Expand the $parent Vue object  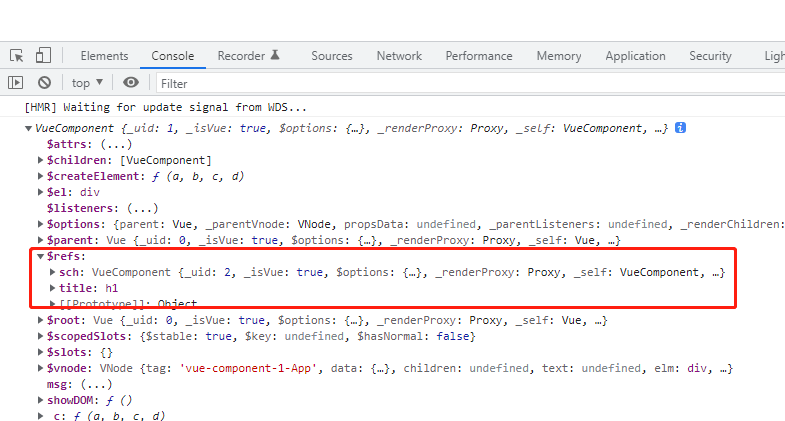(41, 240)
